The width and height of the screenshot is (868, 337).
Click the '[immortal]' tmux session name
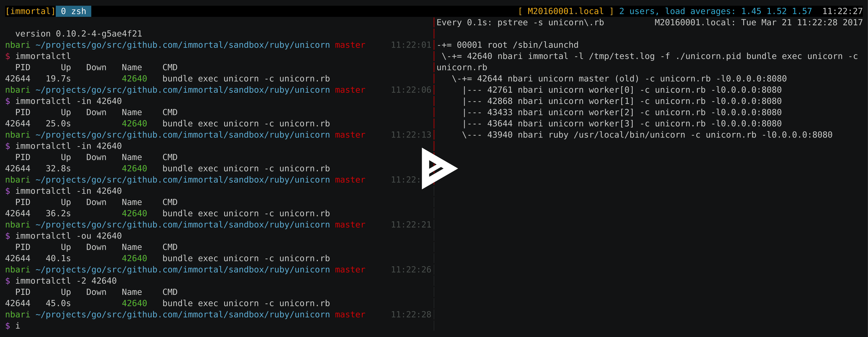30,11
